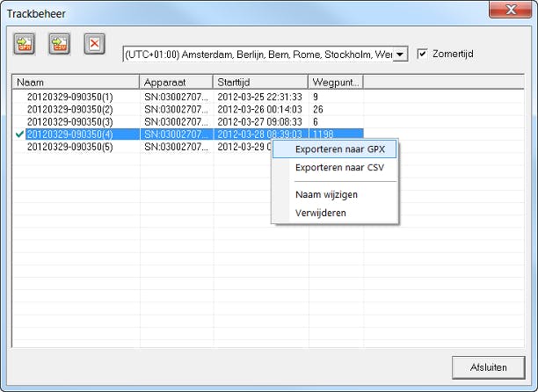Click start time 2012-03-26 00:14:03
Screen dimensions: 538x392
259,109
